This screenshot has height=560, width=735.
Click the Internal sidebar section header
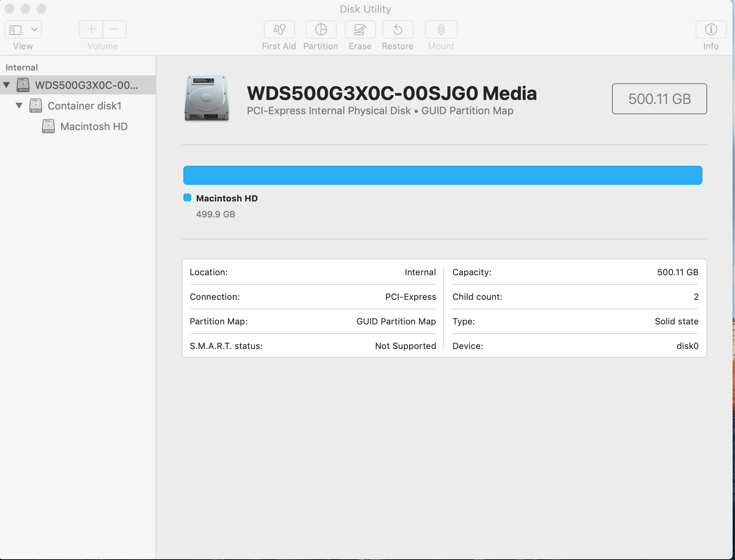click(22, 67)
